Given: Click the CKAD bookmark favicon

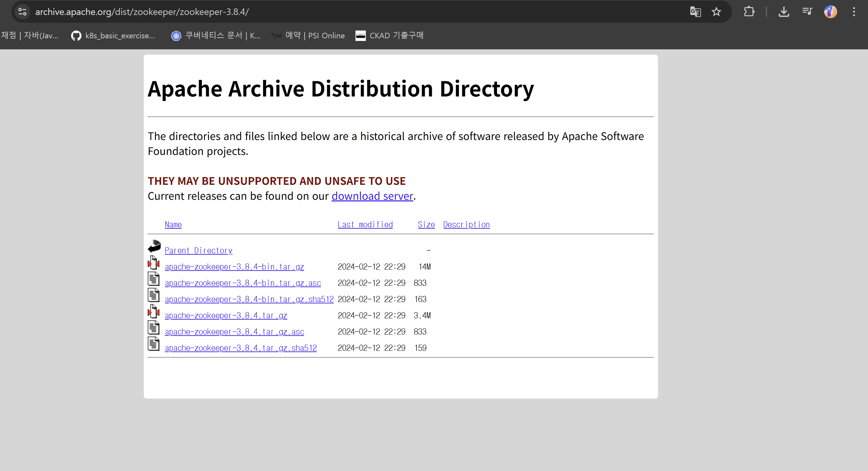Looking at the screenshot, I should click(360, 35).
